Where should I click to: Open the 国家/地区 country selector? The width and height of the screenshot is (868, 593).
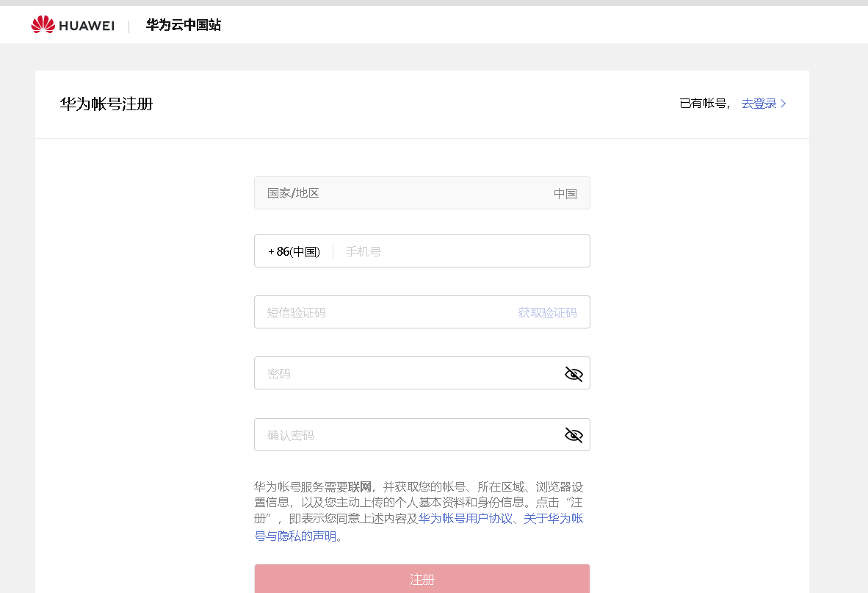click(422, 193)
